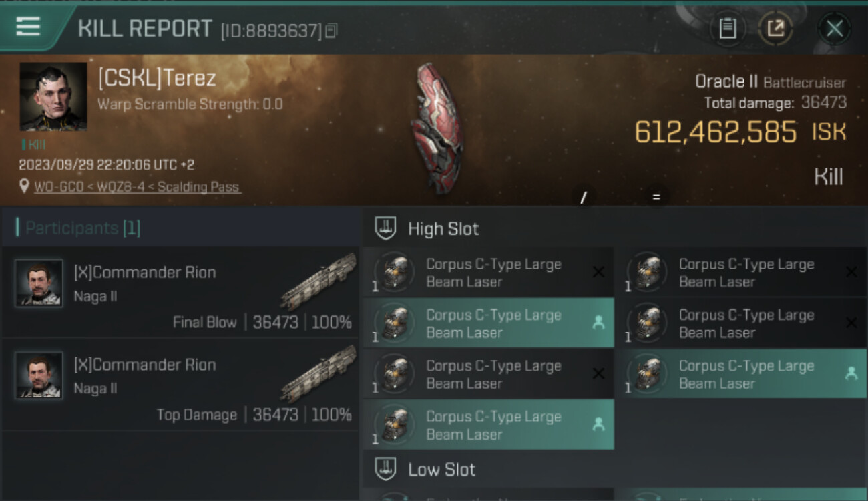This screenshot has width=868, height=501.
Task: Click the Naga II ship icon under Final Blow
Action: 318,281
